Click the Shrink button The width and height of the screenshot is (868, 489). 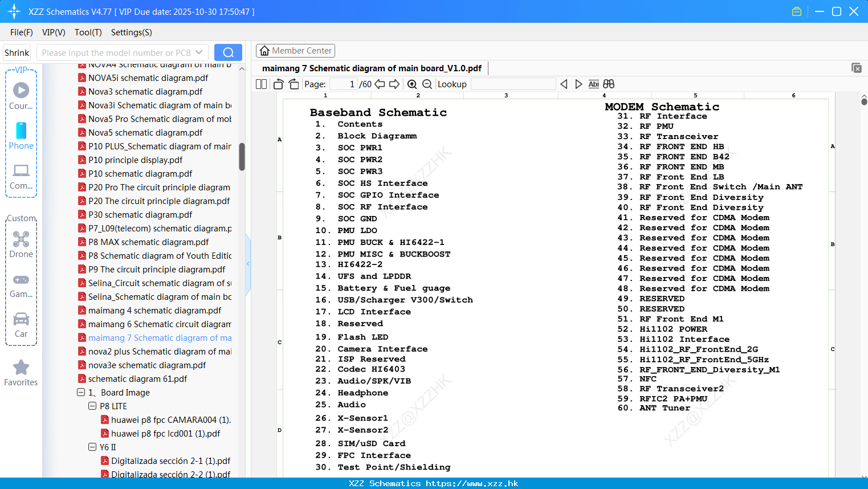click(x=17, y=52)
